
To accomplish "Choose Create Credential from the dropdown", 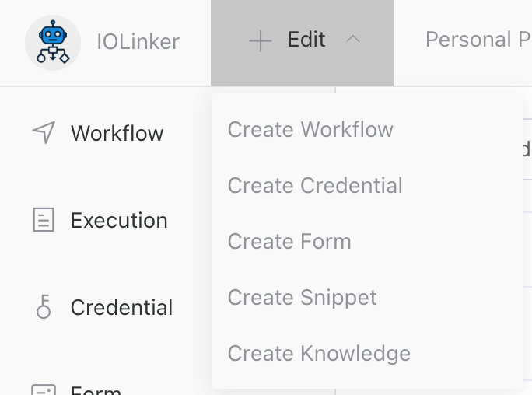I will (315, 185).
